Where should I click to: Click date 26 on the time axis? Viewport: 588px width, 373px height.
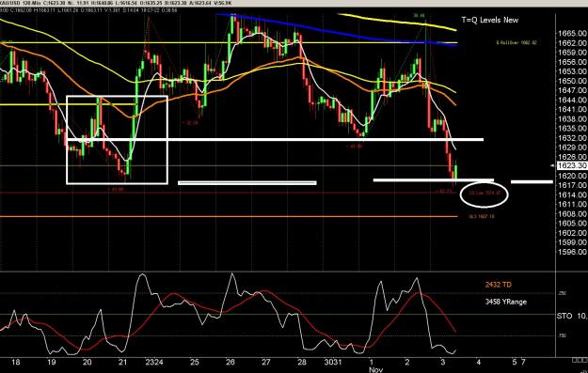[230, 362]
